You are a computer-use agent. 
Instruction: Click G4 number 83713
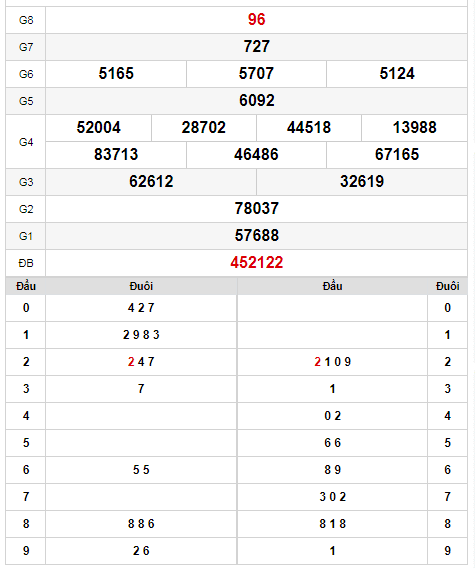point(116,155)
